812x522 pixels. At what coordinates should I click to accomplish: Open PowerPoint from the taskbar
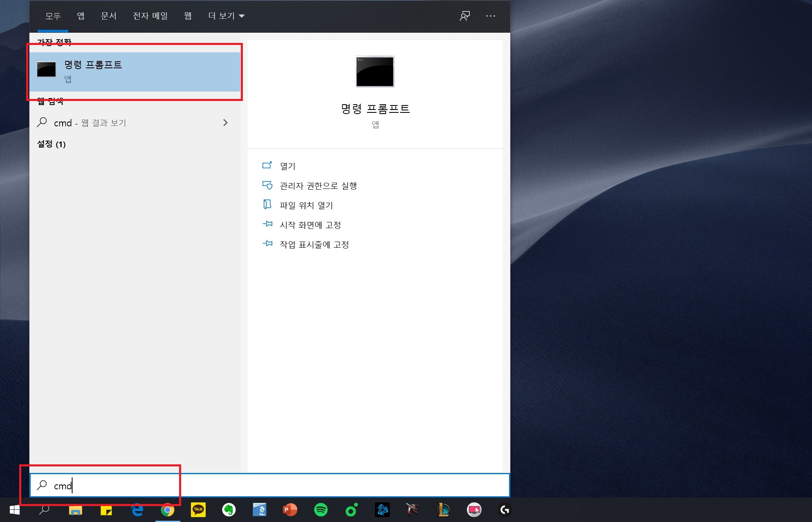(290, 510)
